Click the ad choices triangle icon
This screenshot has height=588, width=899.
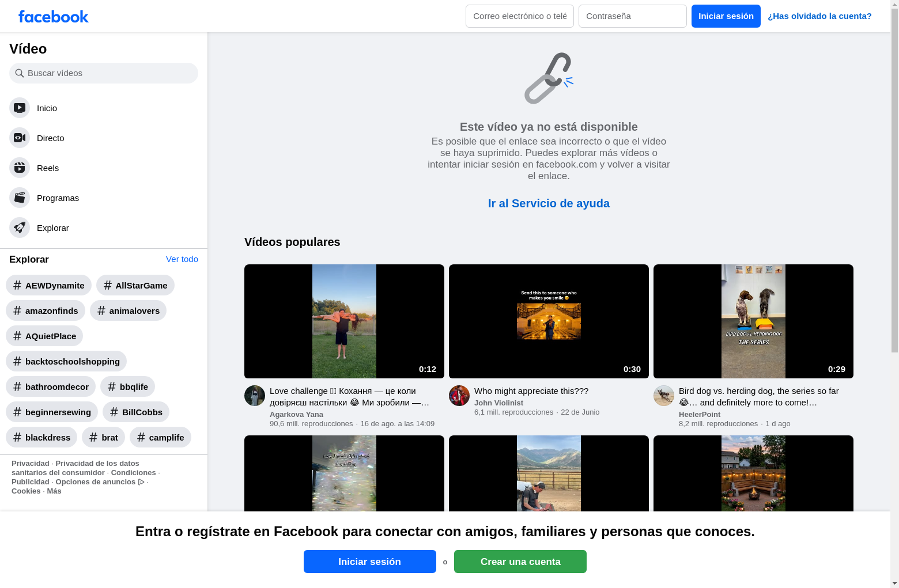coord(141,482)
